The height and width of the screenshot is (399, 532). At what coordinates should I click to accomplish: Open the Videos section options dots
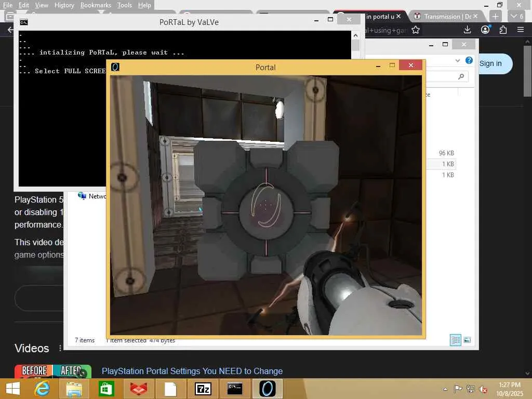(x=60, y=348)
